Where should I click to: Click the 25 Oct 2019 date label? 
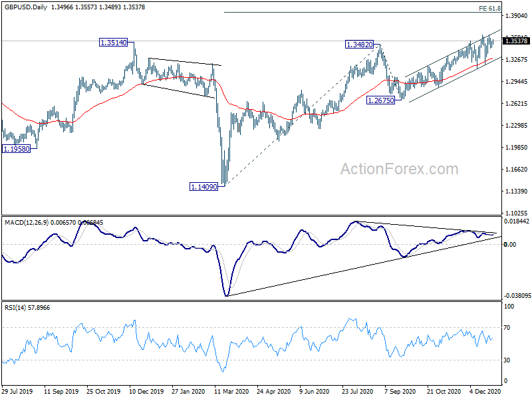point(104,391)
